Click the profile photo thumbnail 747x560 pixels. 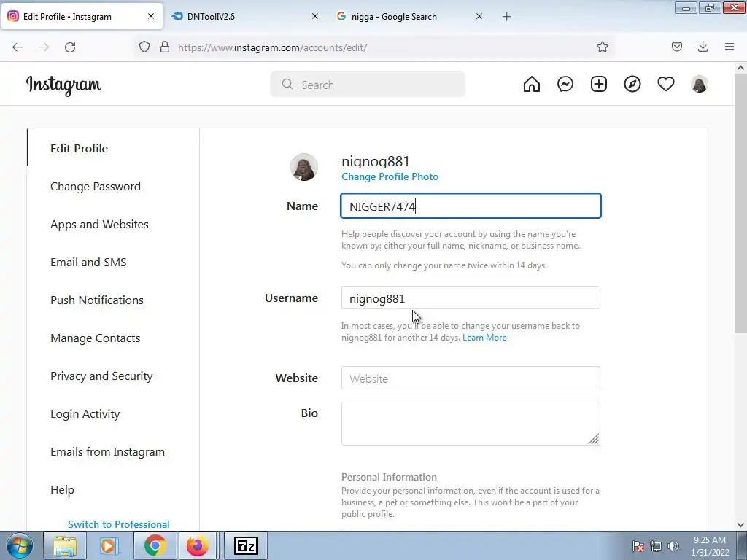click(x=304, y=167)
